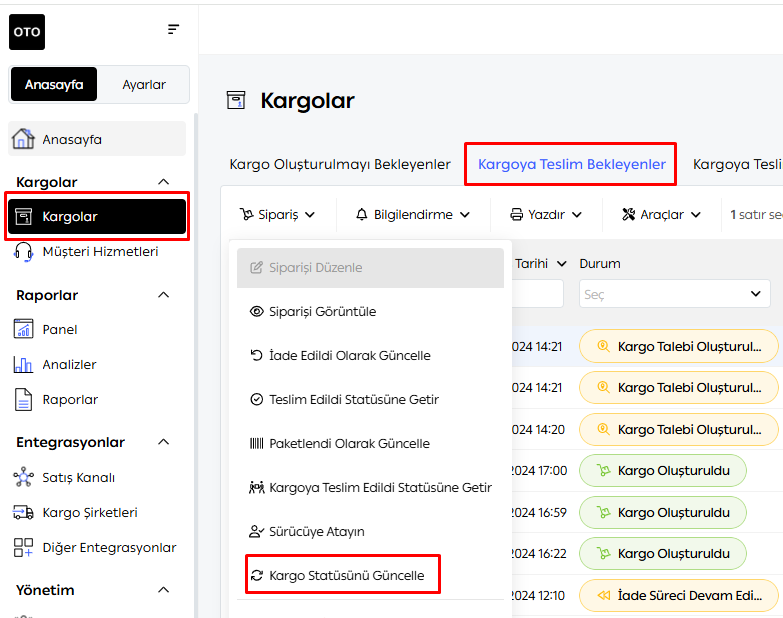Screen dimensions: 783x618
Task: Open the Satış Kanalı sidebar link
Action: (x=97, y=477)
